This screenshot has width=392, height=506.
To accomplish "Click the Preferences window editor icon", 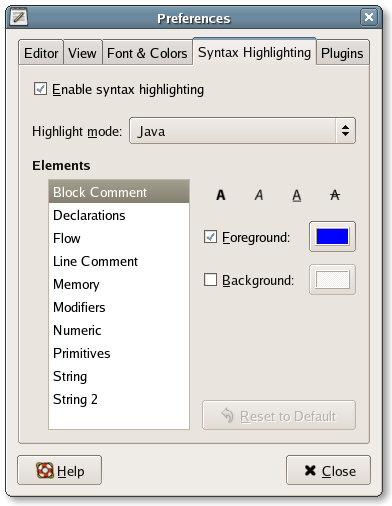I will (x=18, y=17).
